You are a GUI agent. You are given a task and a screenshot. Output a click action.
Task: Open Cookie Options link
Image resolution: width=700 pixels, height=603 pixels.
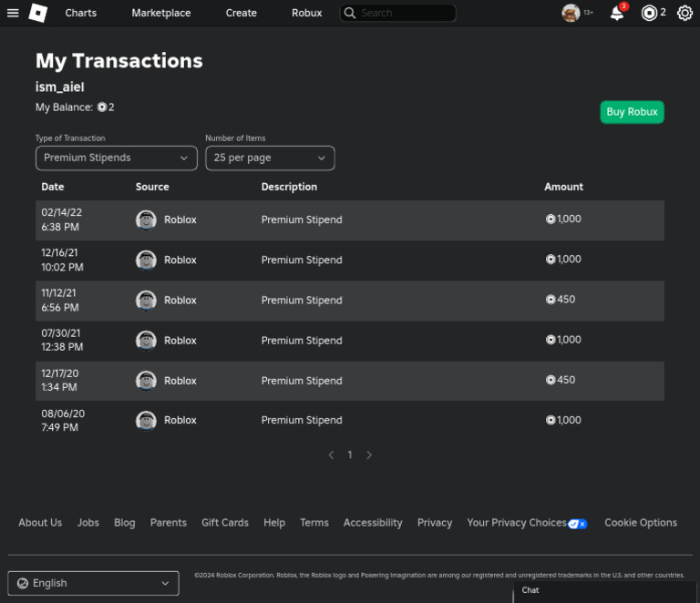pos(641,523)
